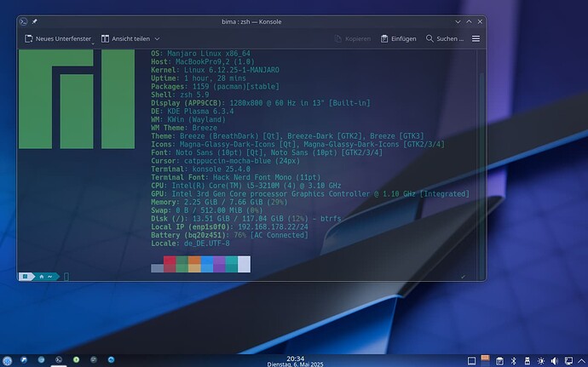Viewport: 588px width, 367px height.
Task: Select the purple color block
Action: pyautogui.click(x=219, y=264)
